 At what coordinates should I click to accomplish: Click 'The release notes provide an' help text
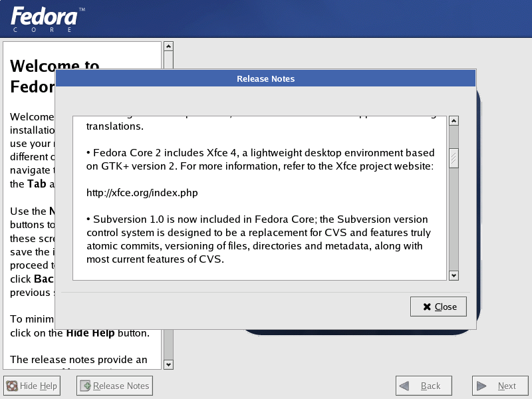click(x=78, y=359)
